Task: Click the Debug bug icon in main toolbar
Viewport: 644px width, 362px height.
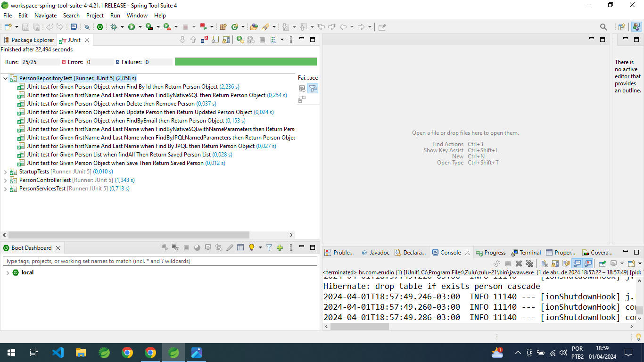Action: click(x=114, y=27)
